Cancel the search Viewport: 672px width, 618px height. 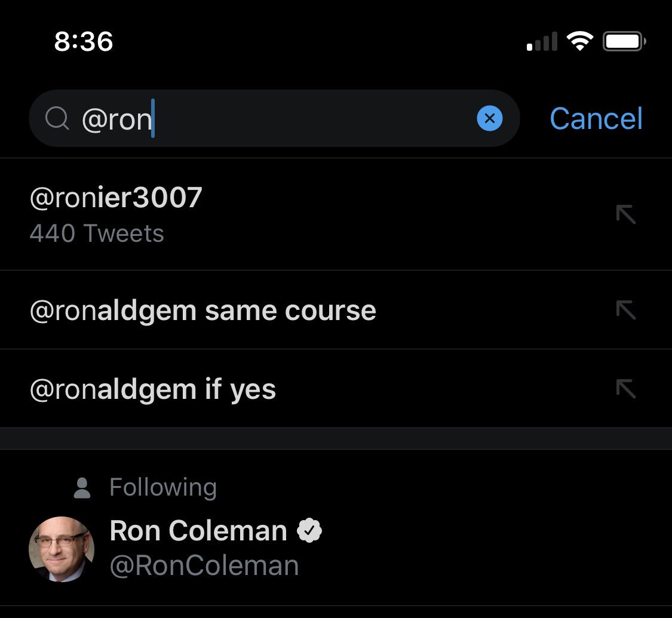coord(596,118)
